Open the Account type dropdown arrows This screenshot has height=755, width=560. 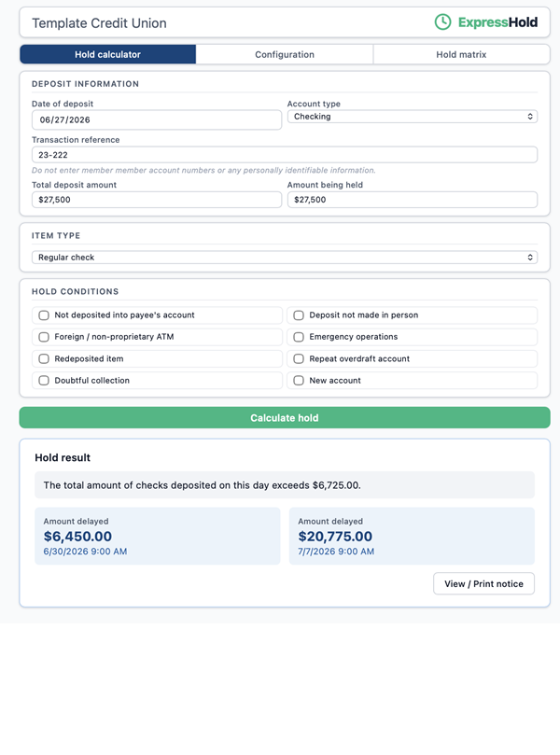click(x=529, y=117)
